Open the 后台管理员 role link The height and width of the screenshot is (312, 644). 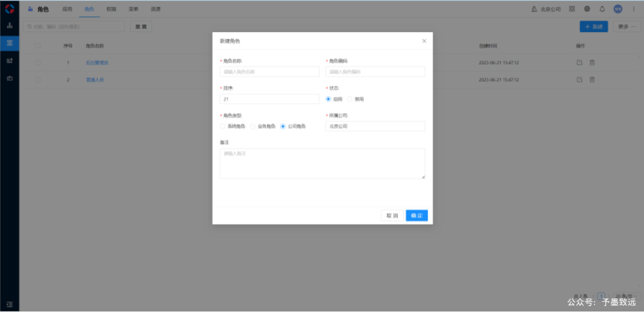[x=97, y=63]
